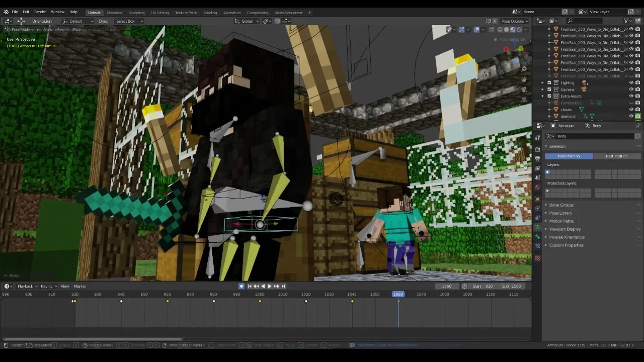Open the Render menu
Screen dimensions: 644x362
pyautogui.click(x=40, y=12)
